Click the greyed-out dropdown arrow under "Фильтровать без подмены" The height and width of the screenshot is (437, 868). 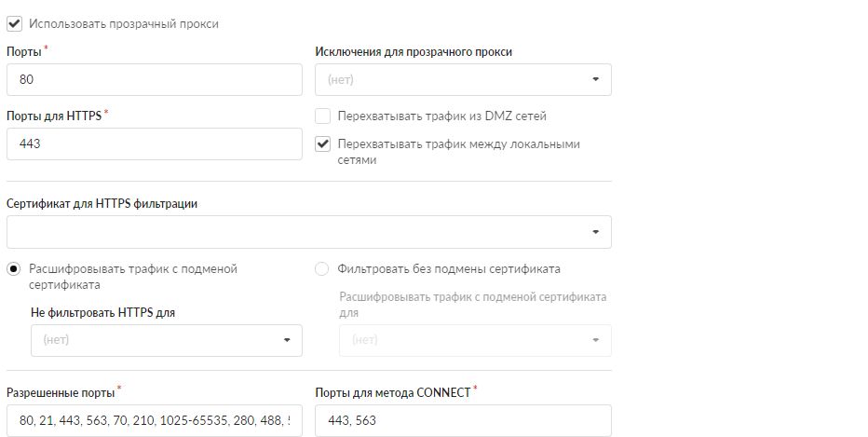pyautogui.click(x=596, y=340)
